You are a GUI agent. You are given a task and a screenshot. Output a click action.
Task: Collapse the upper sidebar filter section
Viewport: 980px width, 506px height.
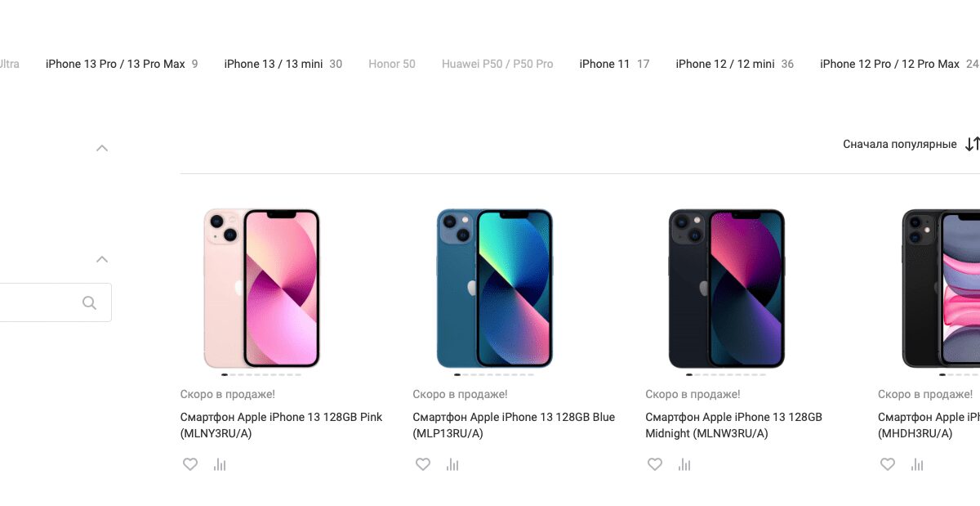click(x=102, y=148)
